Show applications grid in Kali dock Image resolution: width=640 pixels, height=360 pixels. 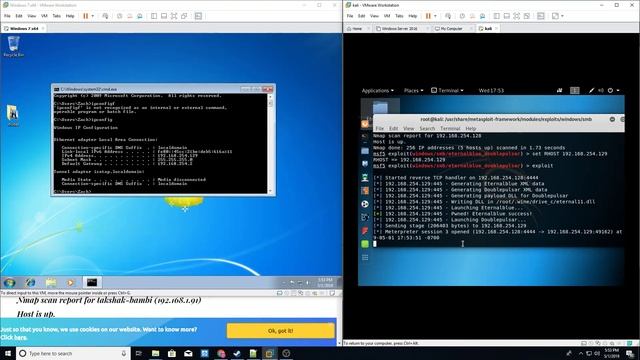click(365, 258)
